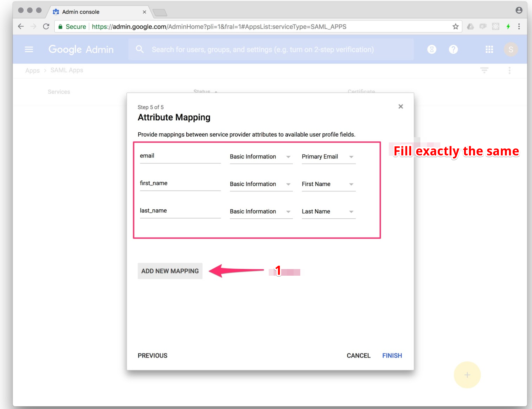Click the Google Drive extension icon

pyautogui.click(x=470, y=27)
